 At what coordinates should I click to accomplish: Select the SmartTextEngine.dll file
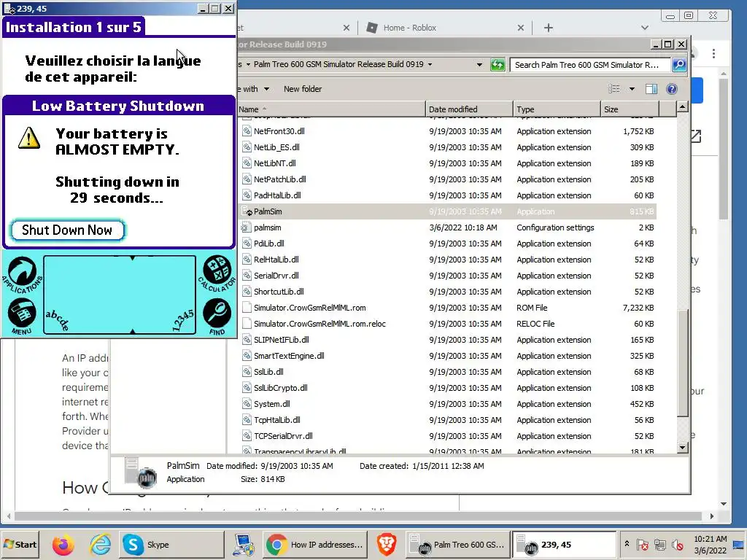click(x=289, y=356)
